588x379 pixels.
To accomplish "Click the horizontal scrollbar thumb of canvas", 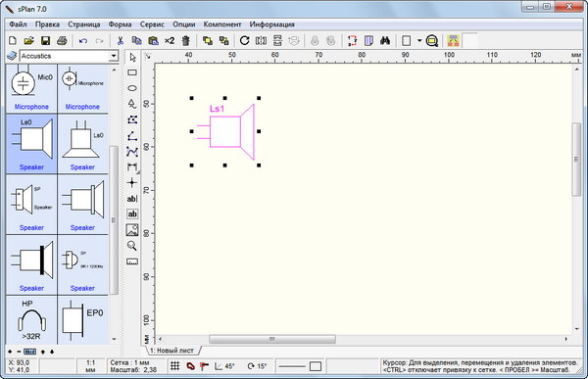I will click(272, 339).
